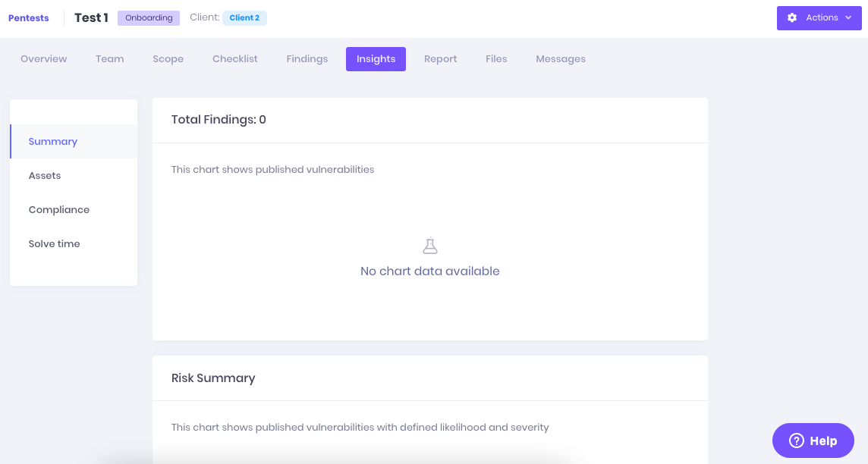Screen dimensions: 868x464
Task: Click the 'defined likelihood and severity' chart description
Action: coord(360,428)
